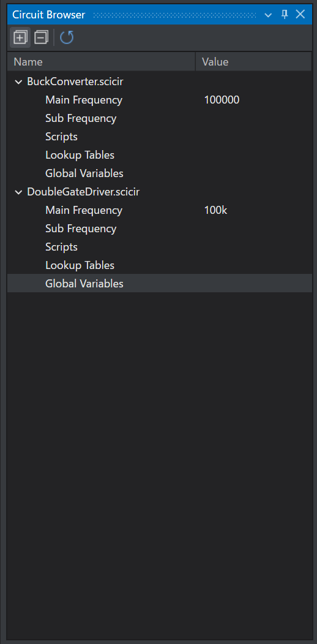Screen dimensions: 317x644
Task: Close the Circuit Browser panel
Action: [300, 14]
